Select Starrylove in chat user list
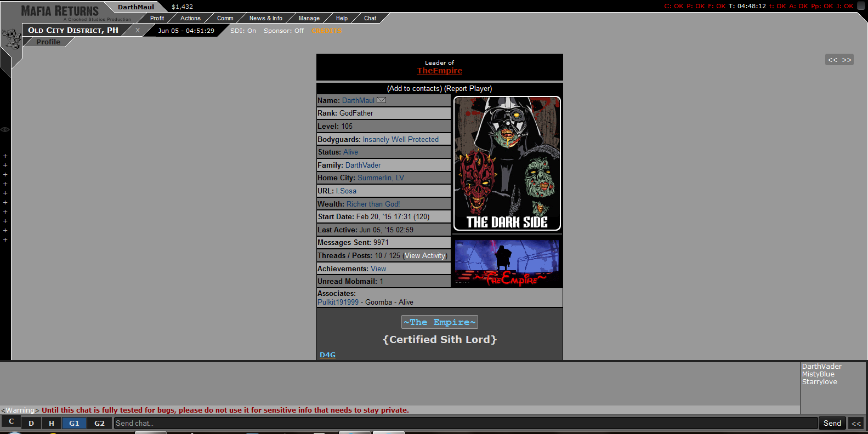This screenshot has height=434, width=868. pyautogui.click(x=819, y=382)
